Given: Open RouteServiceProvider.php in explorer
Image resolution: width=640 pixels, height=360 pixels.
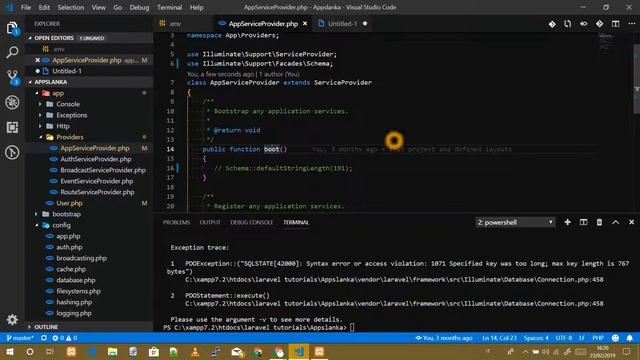Looking at the screenshot, I should coord(97,192).
